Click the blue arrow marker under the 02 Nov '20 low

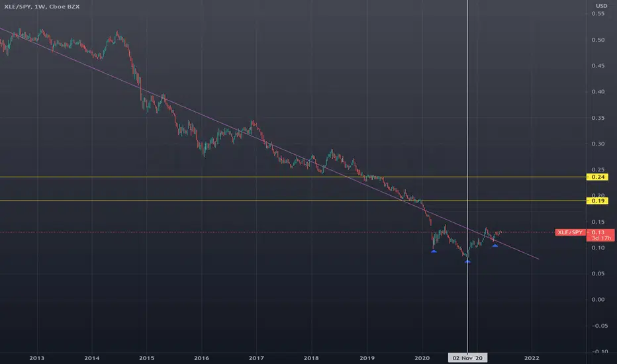tap(467, 261)
